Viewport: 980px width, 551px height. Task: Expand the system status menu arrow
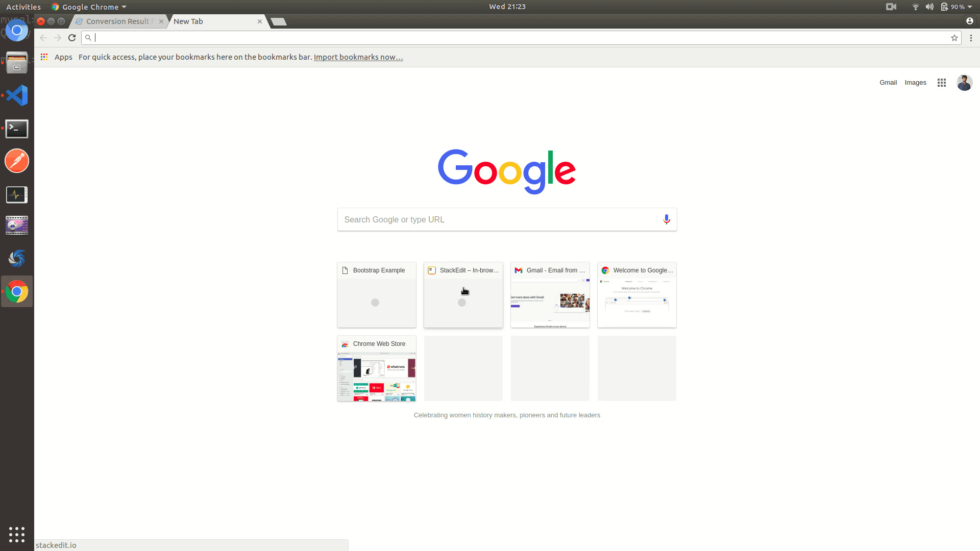pyautogui.click(x=970, y=7)
